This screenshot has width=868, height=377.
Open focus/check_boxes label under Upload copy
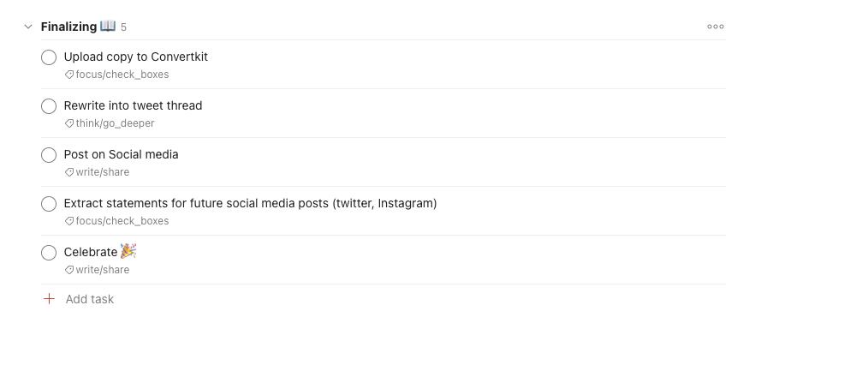click(x=122, y=75)
